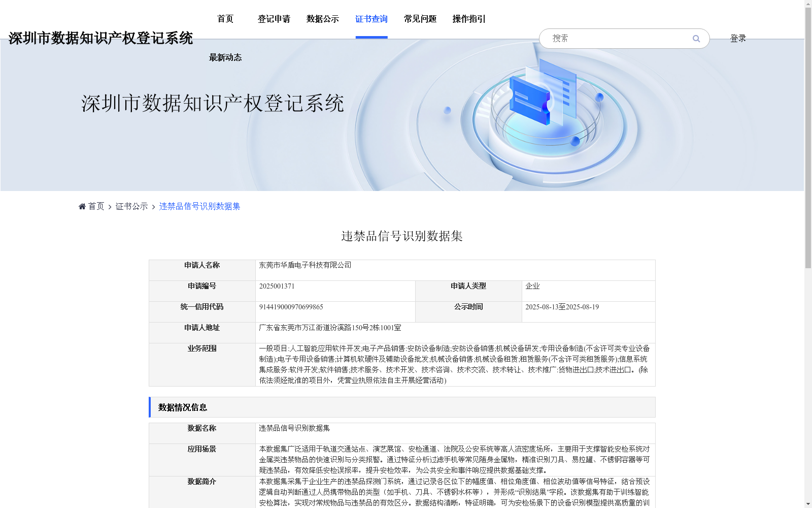Viewport: 812px width, 508px height.
Task: Click the 应用场景 label cell
Action: click(202, 460)
